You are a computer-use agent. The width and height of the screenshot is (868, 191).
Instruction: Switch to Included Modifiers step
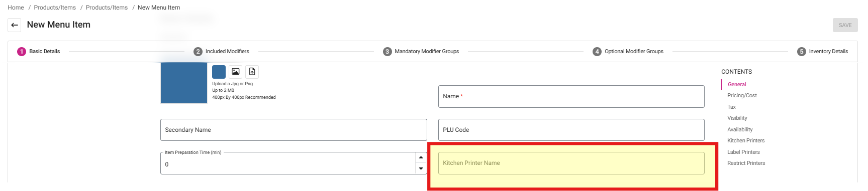[x=222, y=52]
